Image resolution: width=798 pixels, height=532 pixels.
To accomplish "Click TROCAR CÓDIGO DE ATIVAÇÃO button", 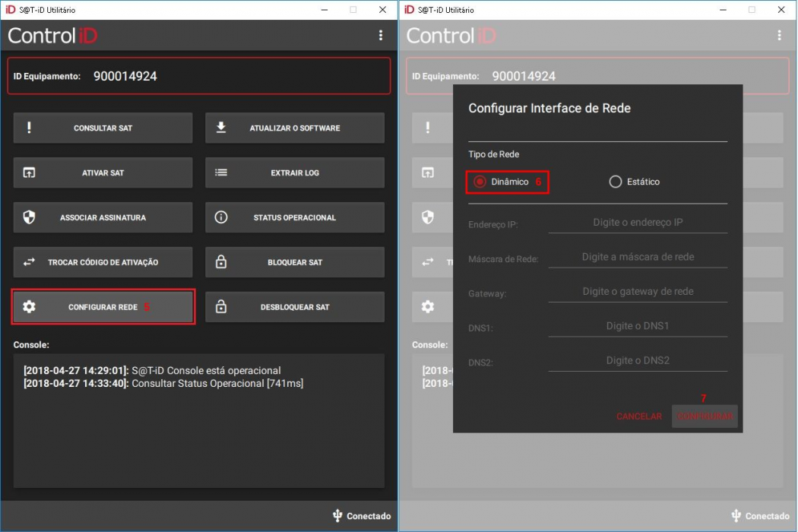I will 103,262.
